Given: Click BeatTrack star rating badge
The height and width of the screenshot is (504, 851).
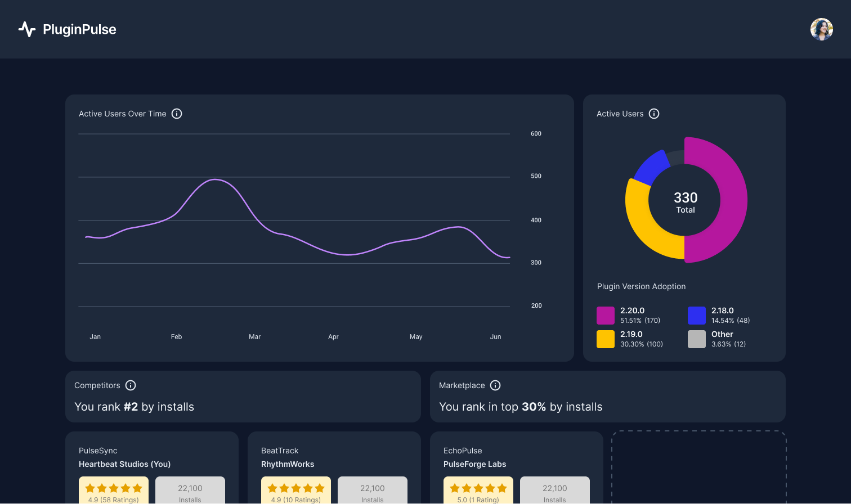Looking at the screenshot, I should (x=296, y=490).
